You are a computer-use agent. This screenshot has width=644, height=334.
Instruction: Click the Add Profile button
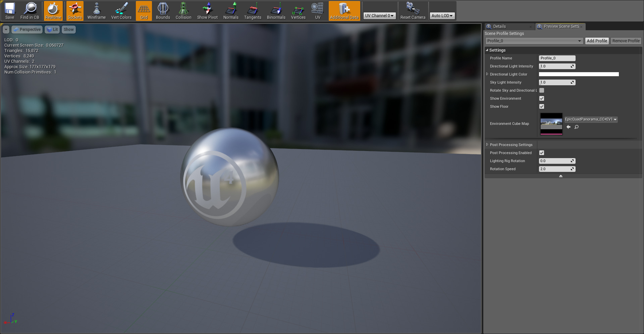click(597, 41)
